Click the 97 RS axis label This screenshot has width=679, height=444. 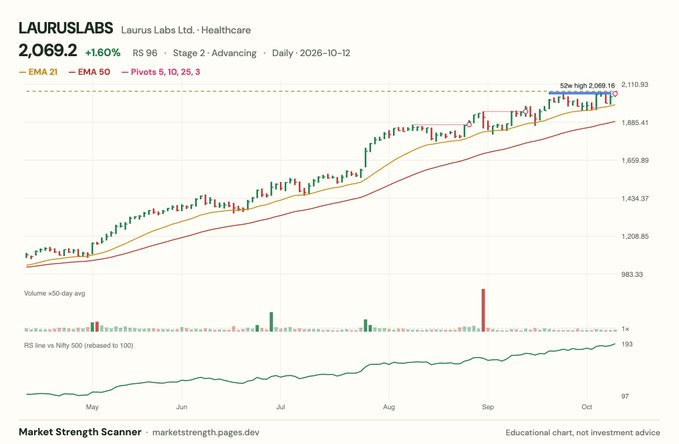(625, 396)
